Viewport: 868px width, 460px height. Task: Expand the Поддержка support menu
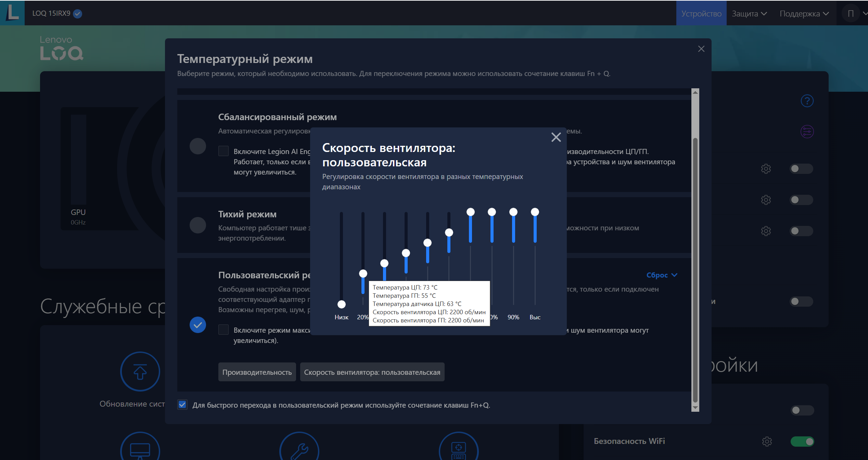(x=804, y=14)
